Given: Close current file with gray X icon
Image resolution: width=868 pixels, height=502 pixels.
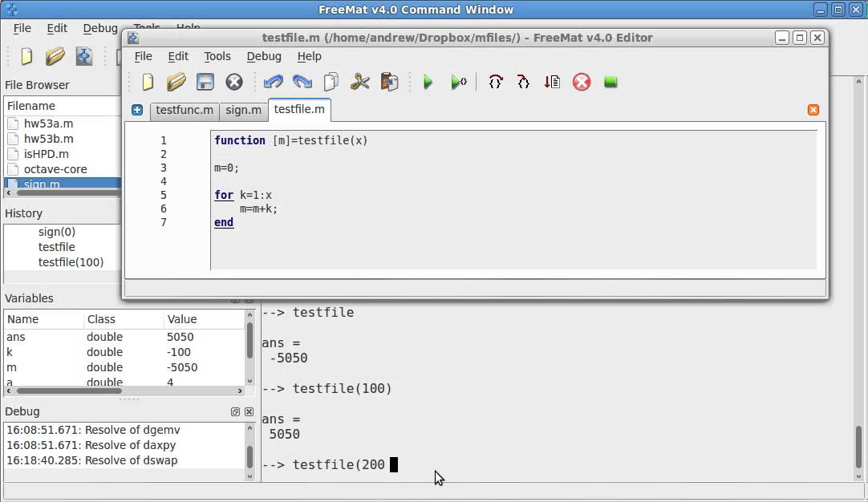Looking at the screenshot, I should pos(234,83).
